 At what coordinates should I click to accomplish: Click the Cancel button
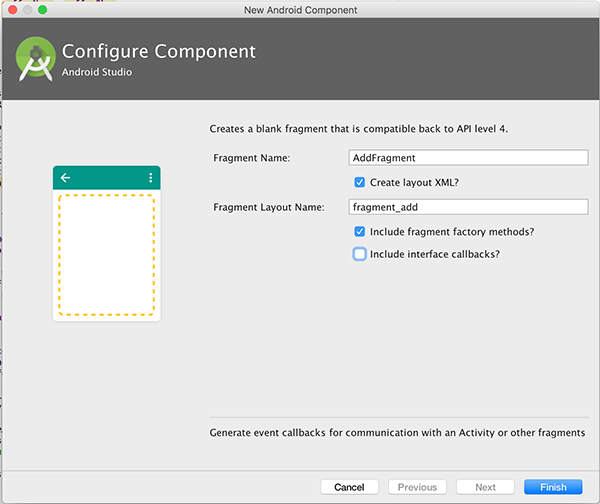click(x=349, y=487)
